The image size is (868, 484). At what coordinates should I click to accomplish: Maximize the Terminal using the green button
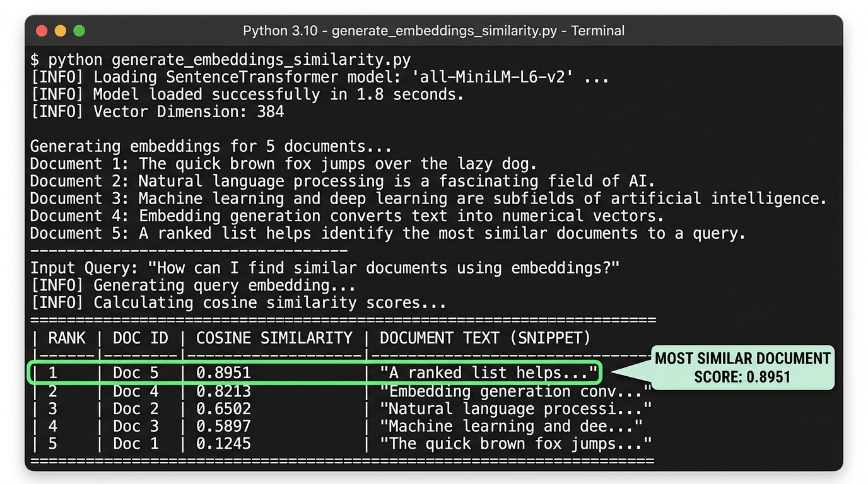(79, 31)
